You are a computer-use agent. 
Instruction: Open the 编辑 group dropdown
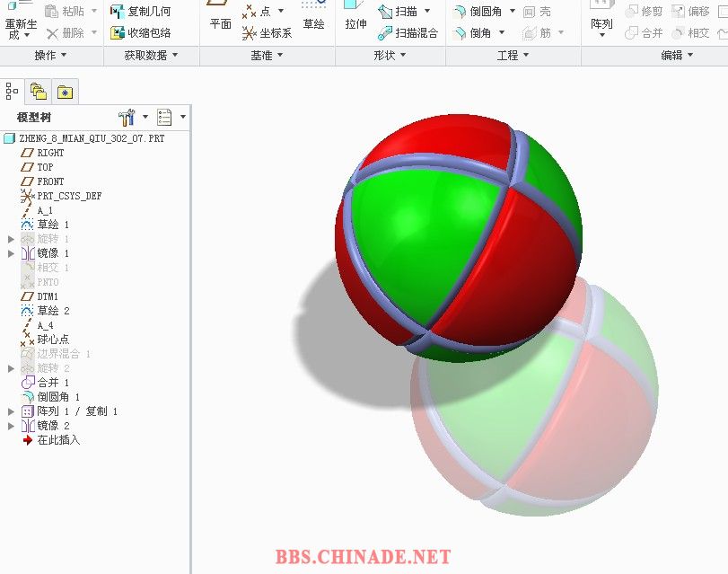click(678, 56)
